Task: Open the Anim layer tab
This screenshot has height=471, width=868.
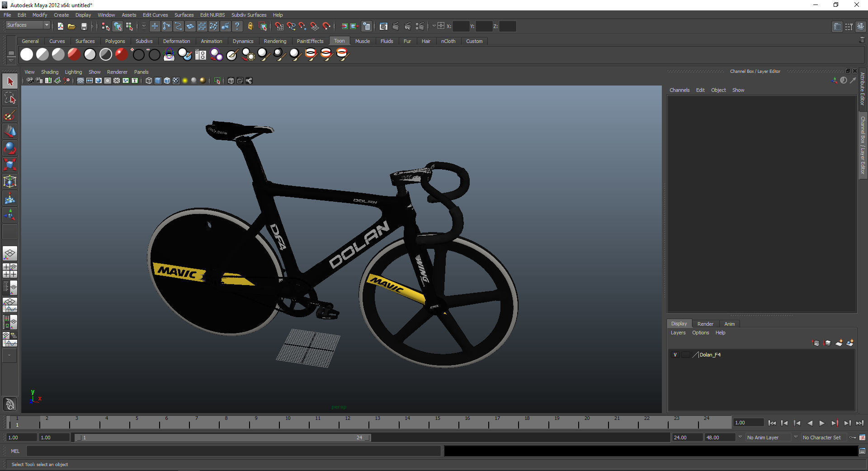Action: (x=729, y=324)
